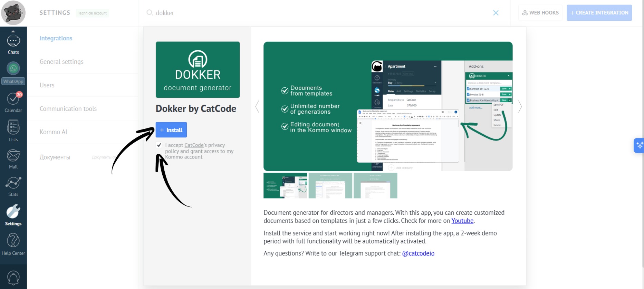Click the notification bell icon
The image size is (644, 289).
(x=13, y=278)
